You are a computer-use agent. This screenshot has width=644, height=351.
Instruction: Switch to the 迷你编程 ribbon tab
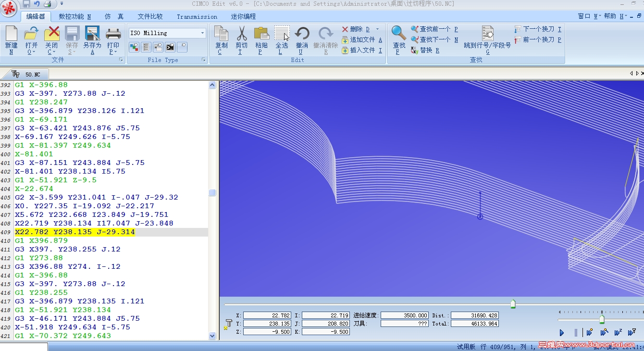point(243,16)
